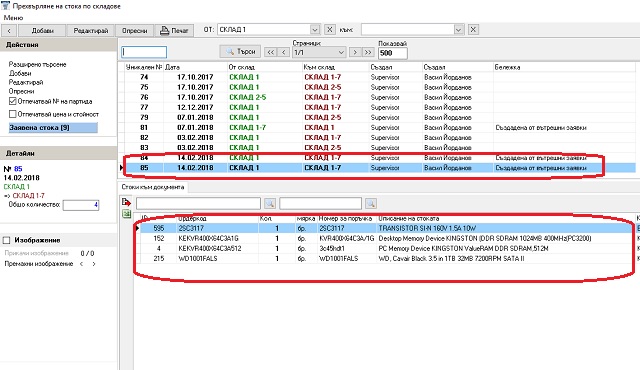Open the към warehouse dropdown

coord(458,30)
